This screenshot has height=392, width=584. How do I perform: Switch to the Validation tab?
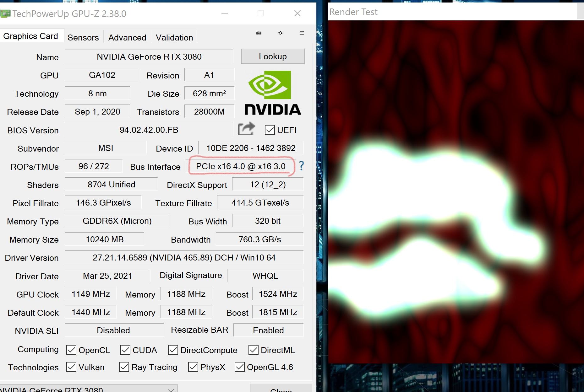tap(174, 37)
